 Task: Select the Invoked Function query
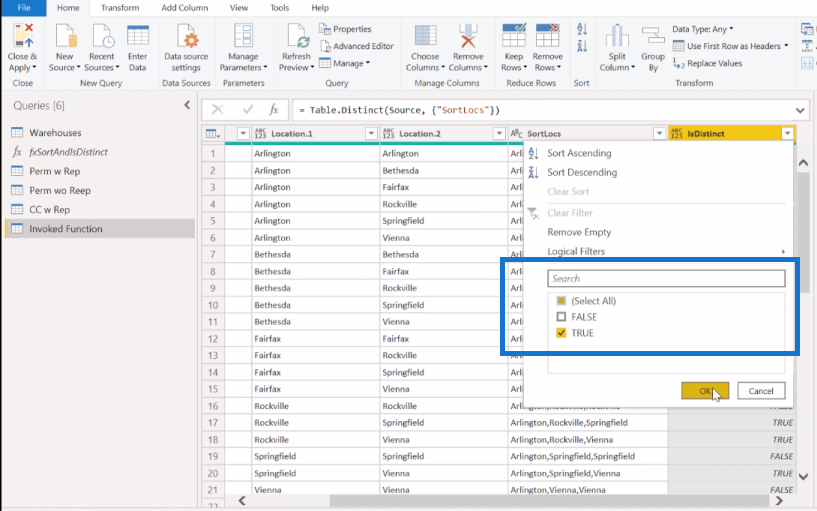pyautogui.click(x=100, y=229)
